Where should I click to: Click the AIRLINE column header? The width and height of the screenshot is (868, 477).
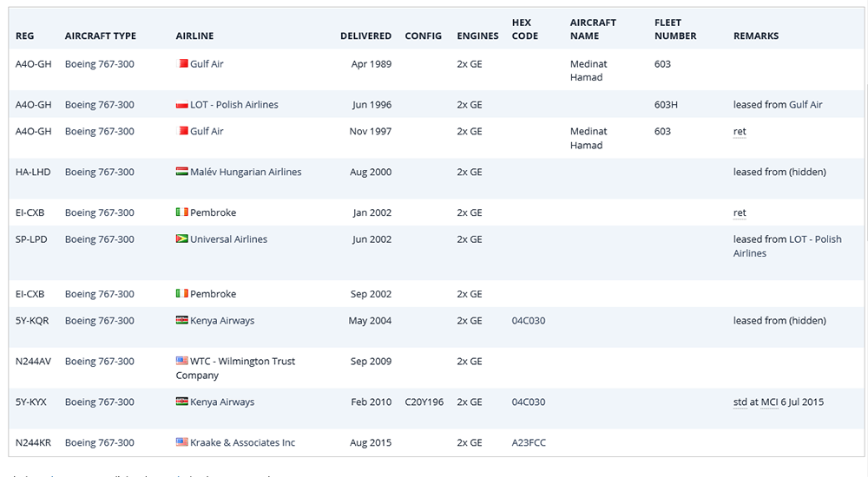click(x=194, y=36)
